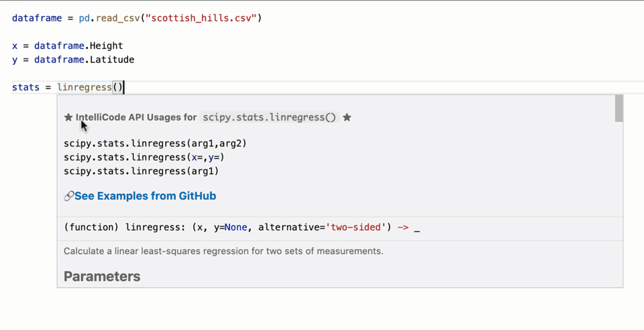Select suggestion scipy.stats.linregress(arg1)
This screenshot has height=330, width=644.
(142, 171)
